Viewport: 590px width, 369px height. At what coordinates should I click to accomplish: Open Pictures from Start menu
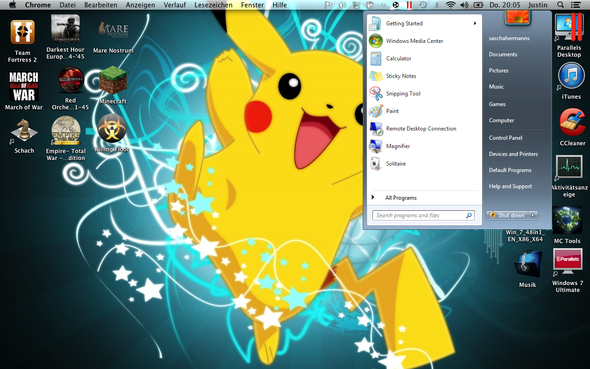pos(498,70)
